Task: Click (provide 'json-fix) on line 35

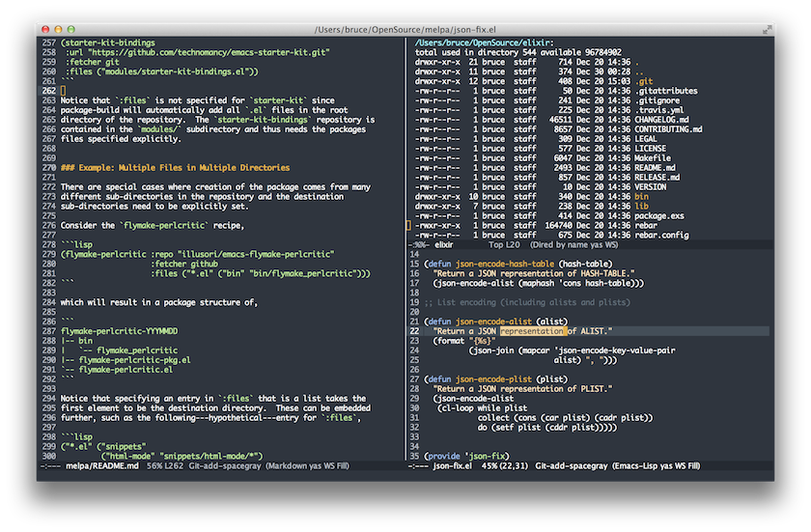Action: (466, 456)
